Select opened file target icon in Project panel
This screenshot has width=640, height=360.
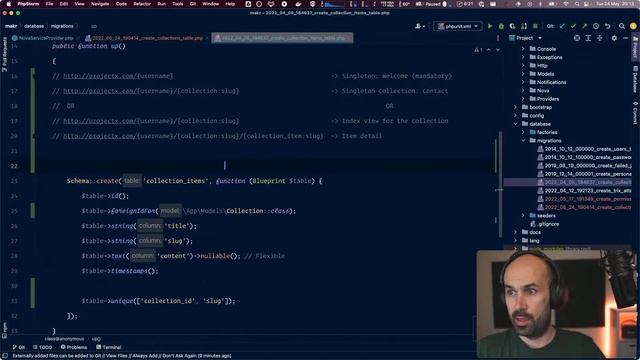pos(577,38)
